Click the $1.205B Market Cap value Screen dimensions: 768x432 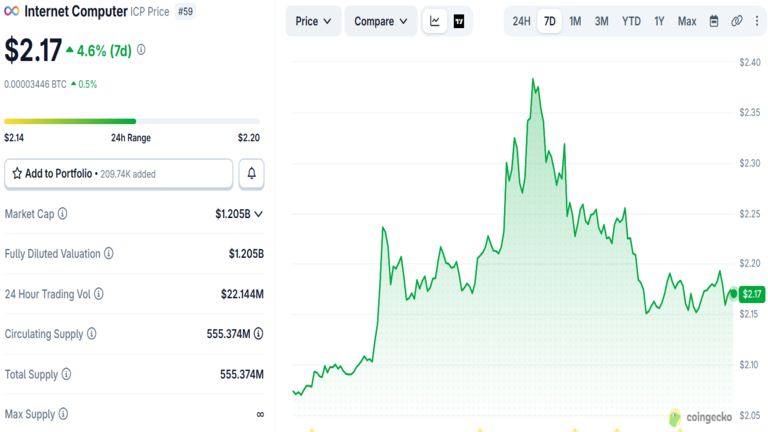pyautogui.click(x=233, y=214)
